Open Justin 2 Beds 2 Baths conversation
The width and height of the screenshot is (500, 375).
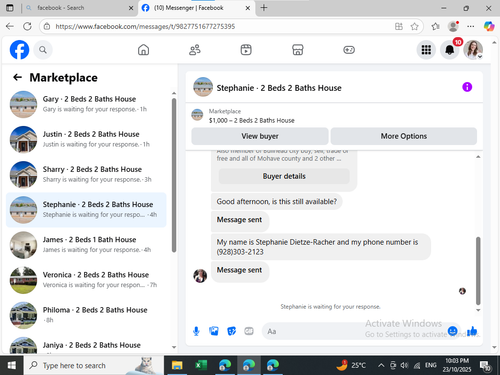86,139
